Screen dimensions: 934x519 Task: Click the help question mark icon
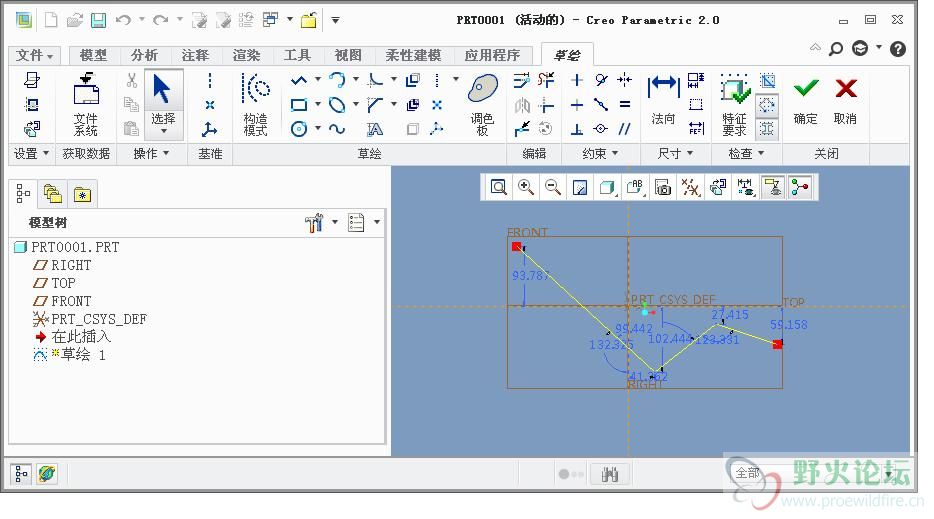click(898, 49)
